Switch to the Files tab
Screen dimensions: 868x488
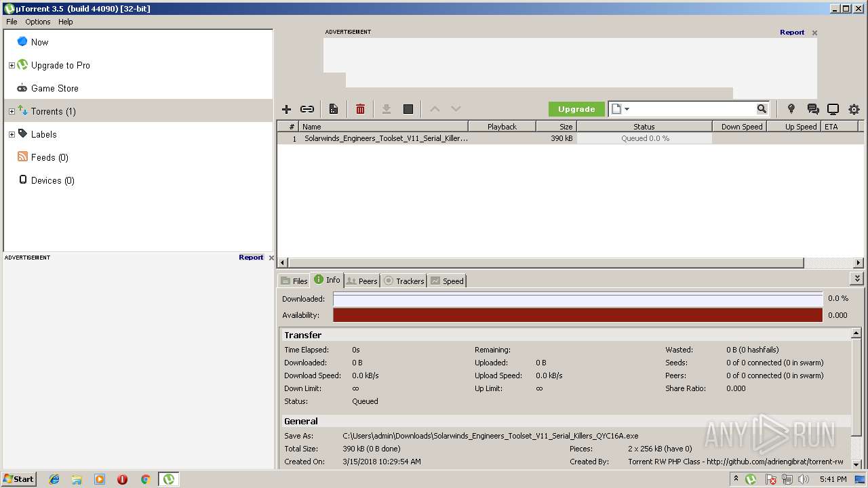tap(294, 281)
